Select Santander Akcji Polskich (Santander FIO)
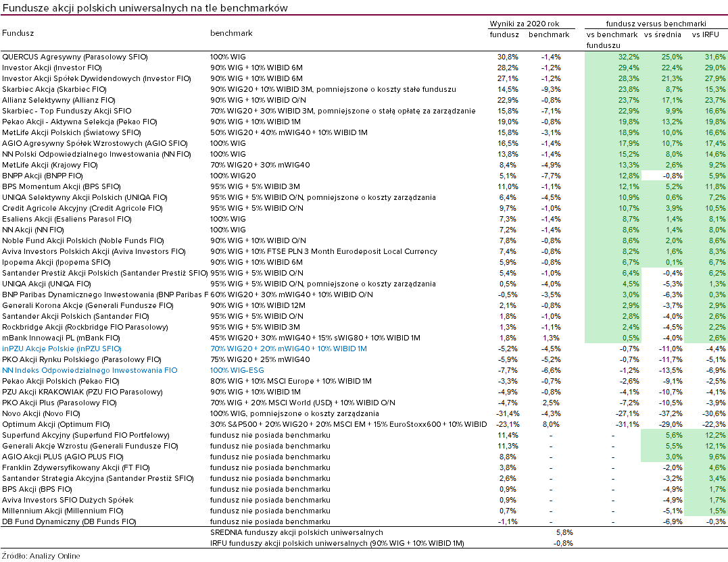The image size is (728, 562). point(76,316)
